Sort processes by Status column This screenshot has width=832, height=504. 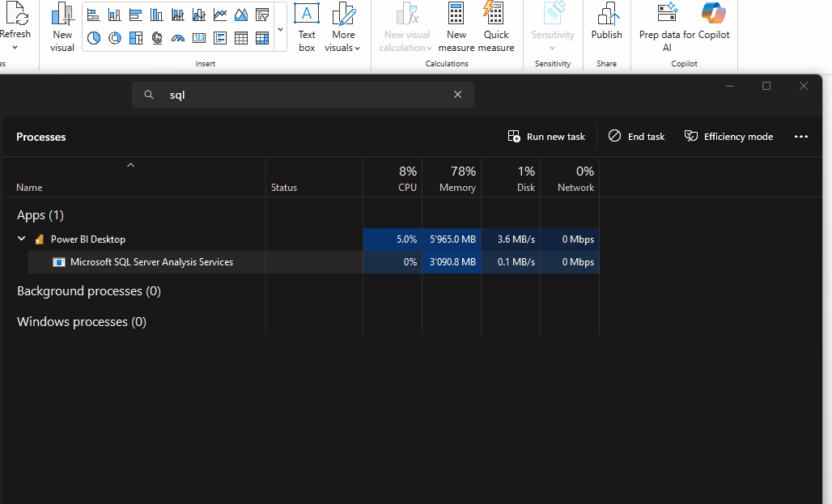click(x=284, y=187)
